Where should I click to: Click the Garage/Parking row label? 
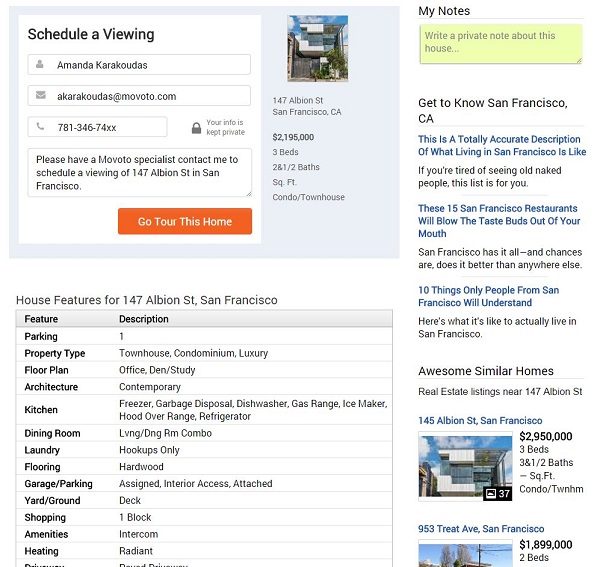[x=59, y=484]
